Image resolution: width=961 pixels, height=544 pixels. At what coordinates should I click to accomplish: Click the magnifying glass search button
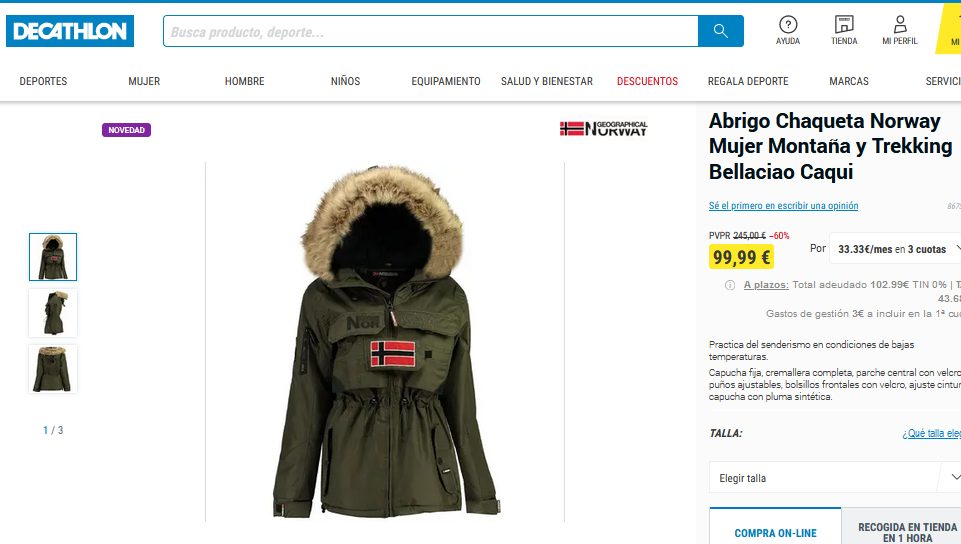(721, 31)
